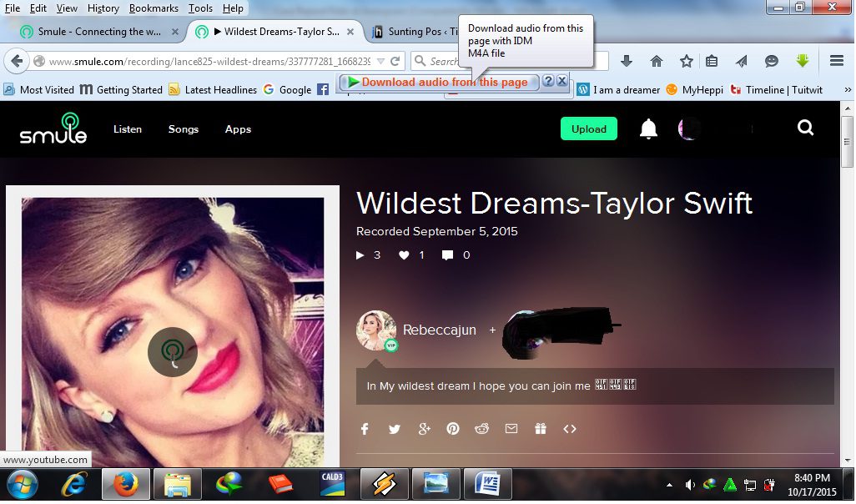Share recording on Twitter

point(394,429)
